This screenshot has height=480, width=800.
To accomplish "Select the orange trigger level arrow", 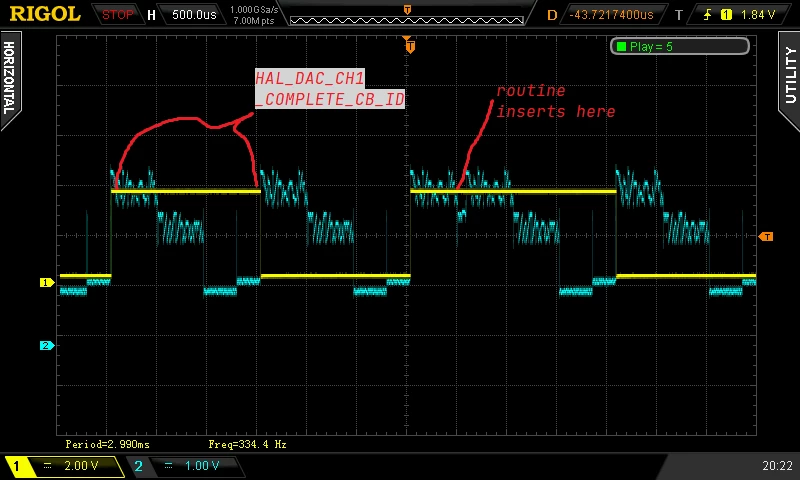I will click(x=765, y=236).
